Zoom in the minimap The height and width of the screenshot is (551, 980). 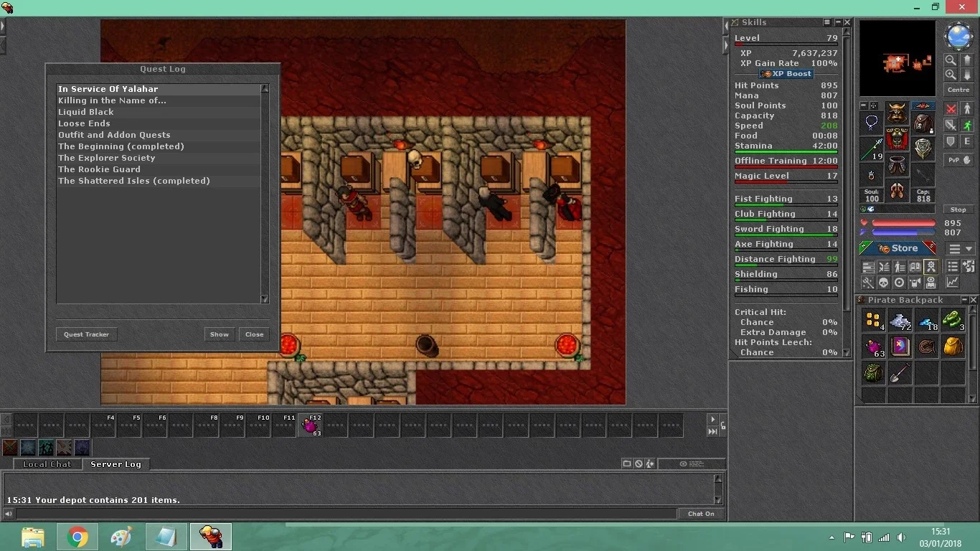(x=951, y=75)
